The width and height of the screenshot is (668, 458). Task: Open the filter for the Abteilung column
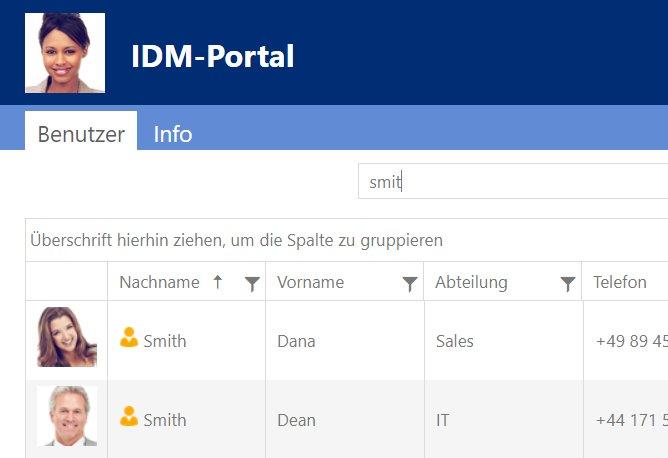567,284
